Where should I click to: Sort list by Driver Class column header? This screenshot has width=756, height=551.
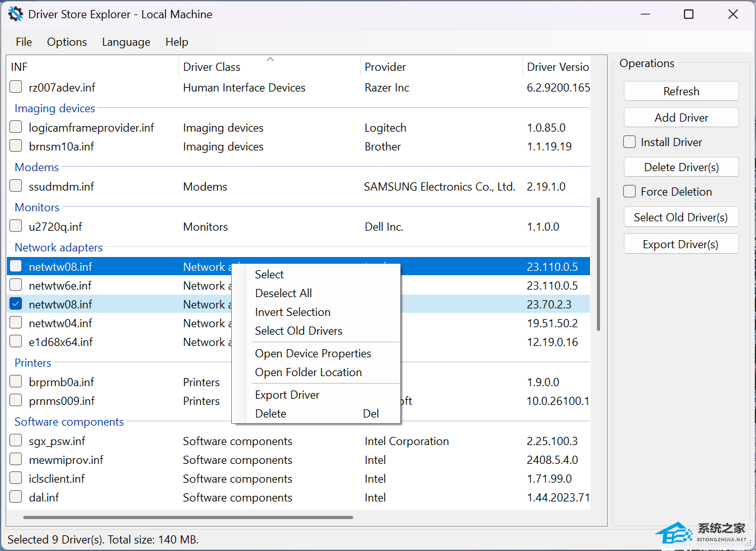(212, 67)
